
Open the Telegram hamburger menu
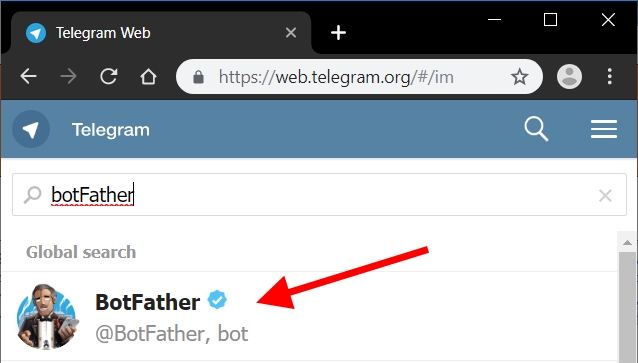click(604, 129)
